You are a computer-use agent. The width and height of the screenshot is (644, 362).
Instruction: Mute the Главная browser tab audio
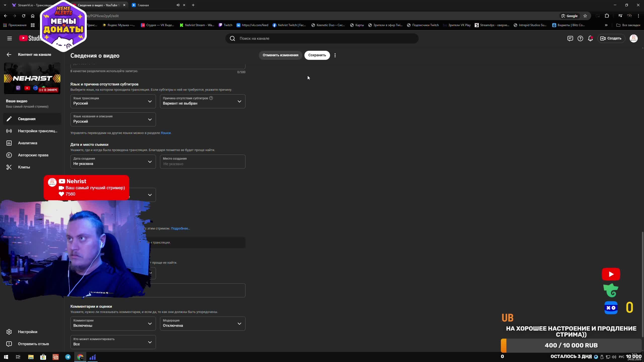[x=178, y=5]
